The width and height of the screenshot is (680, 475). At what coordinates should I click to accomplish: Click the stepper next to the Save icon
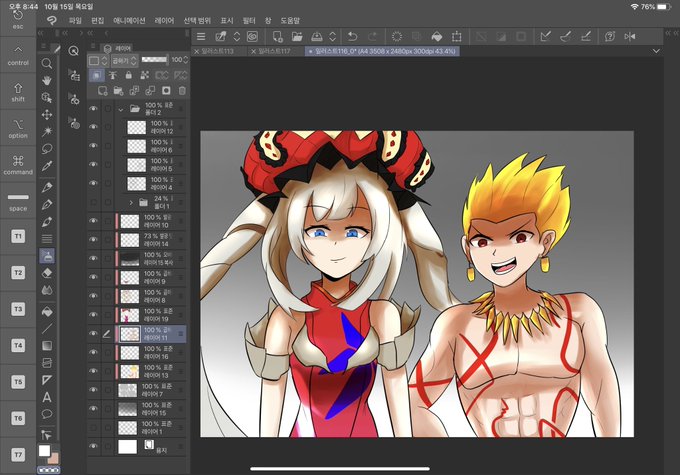[332, 36]
